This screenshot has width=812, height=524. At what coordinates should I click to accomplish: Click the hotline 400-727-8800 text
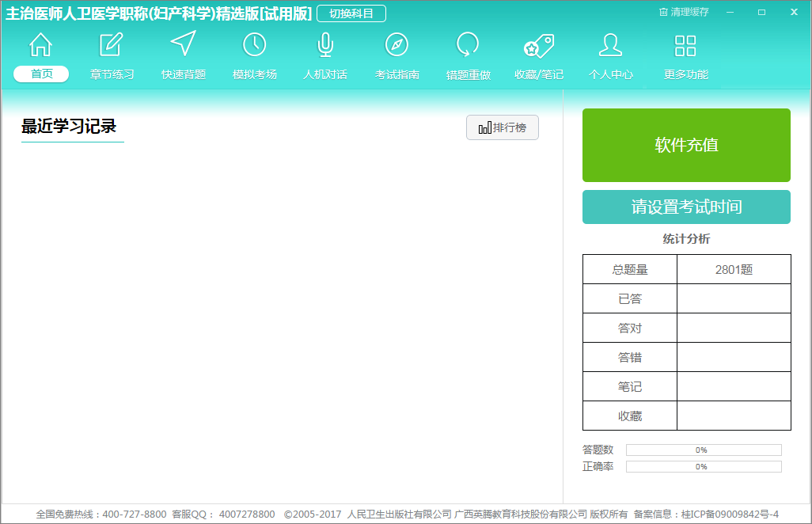134,515
